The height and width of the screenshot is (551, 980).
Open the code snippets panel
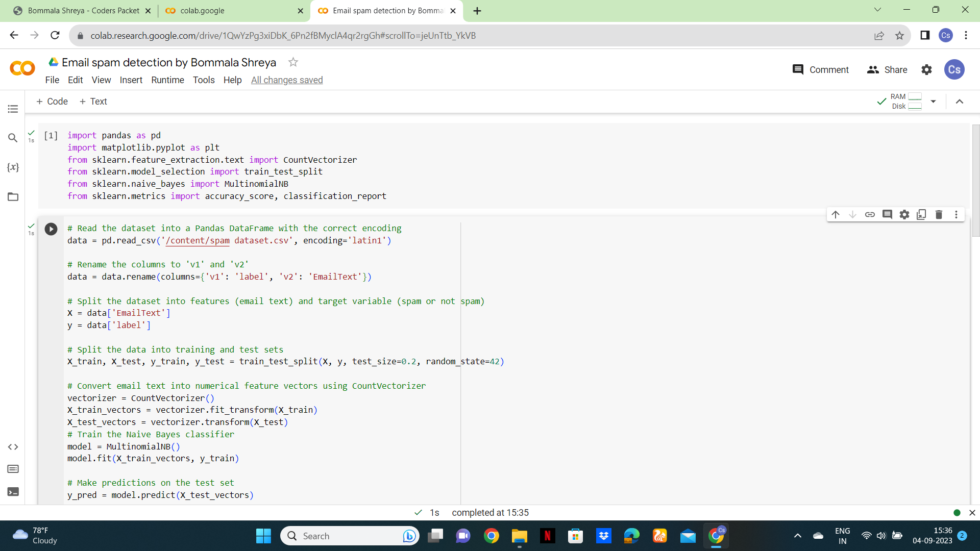coord(13,447)
